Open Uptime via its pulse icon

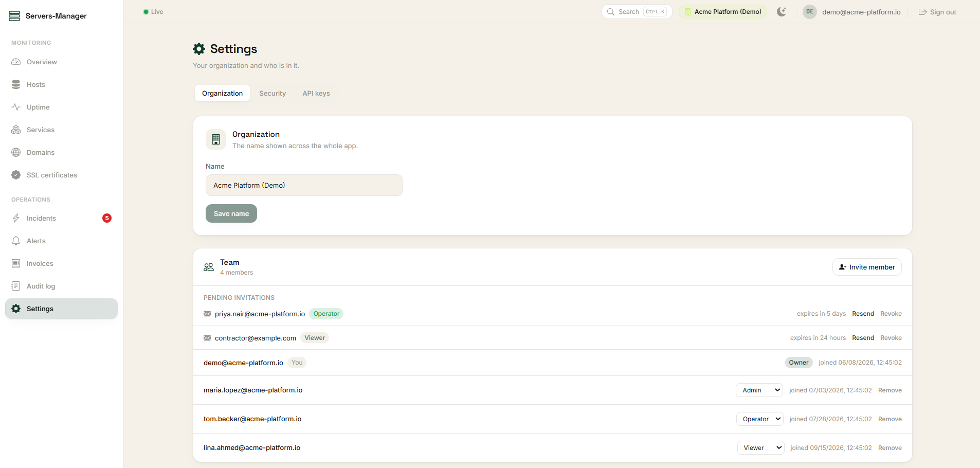click(16, 107)
